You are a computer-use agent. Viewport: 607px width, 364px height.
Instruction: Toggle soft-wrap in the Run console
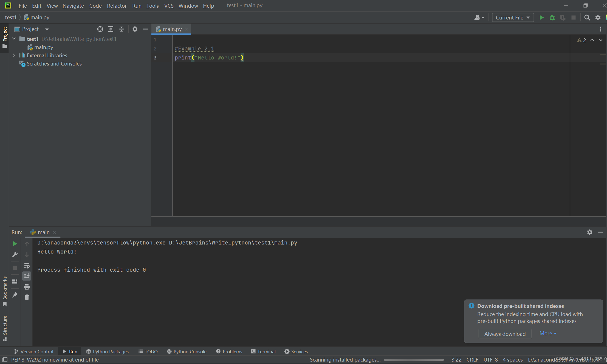27,265
